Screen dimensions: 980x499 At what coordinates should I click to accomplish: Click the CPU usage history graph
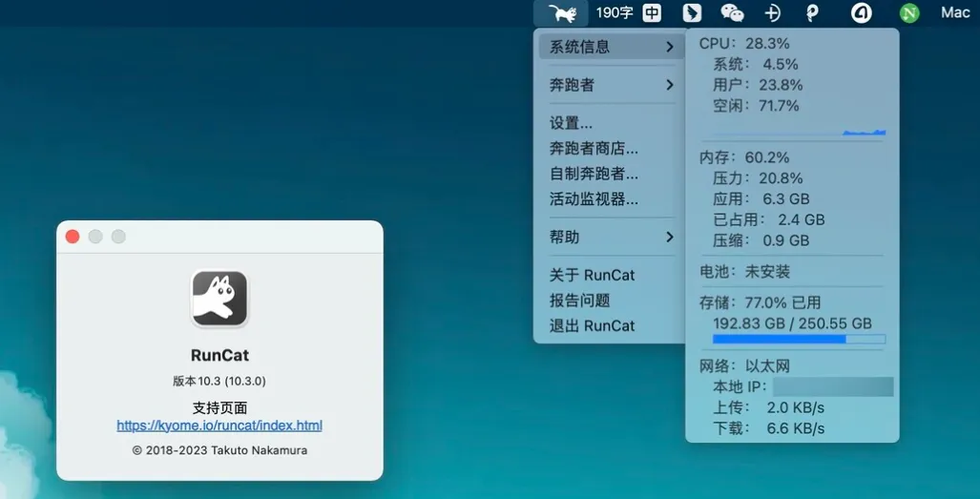(793, 130)
